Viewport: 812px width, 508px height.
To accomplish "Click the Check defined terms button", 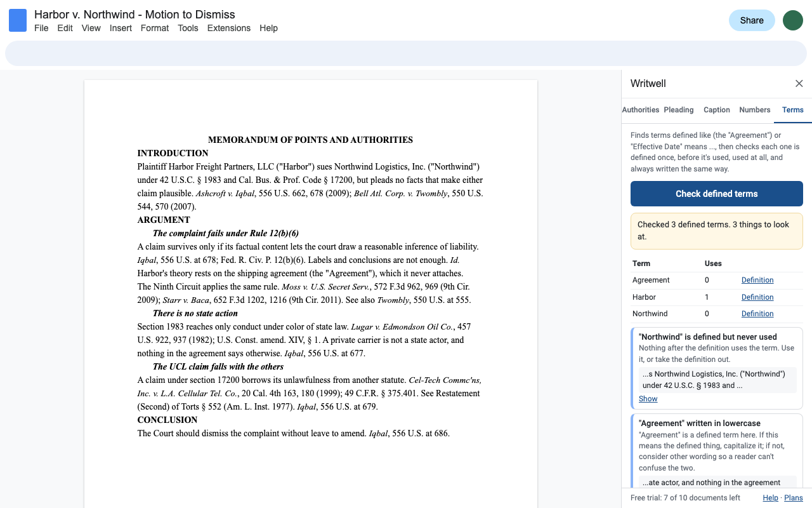I will tap(717, 194).
